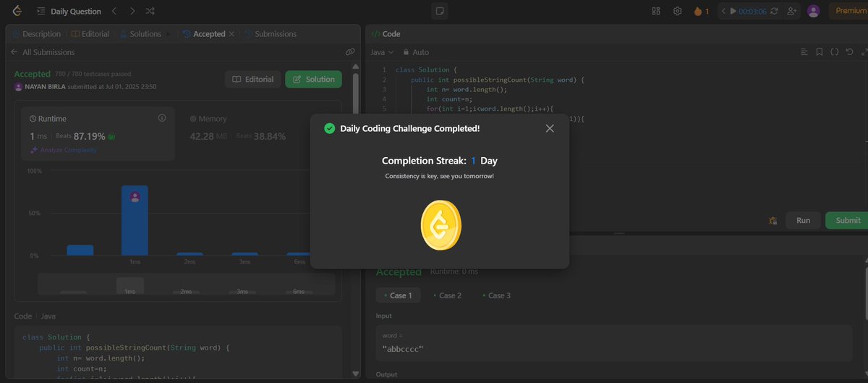Click the avatar marker on runtime bar

pos(135,197)
